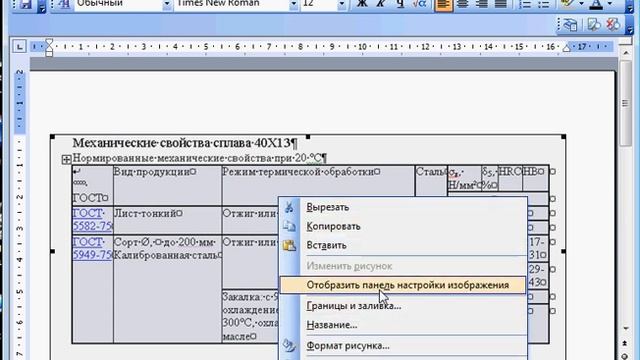The image size is (640, 360).
Task: Open the ГОСТ 5582-75 hyperlink
Action: coord(92,220)
